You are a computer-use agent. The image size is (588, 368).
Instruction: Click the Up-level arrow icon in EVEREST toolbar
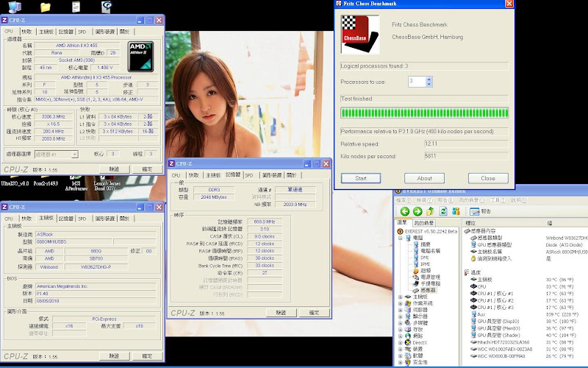tap(430, 211)
